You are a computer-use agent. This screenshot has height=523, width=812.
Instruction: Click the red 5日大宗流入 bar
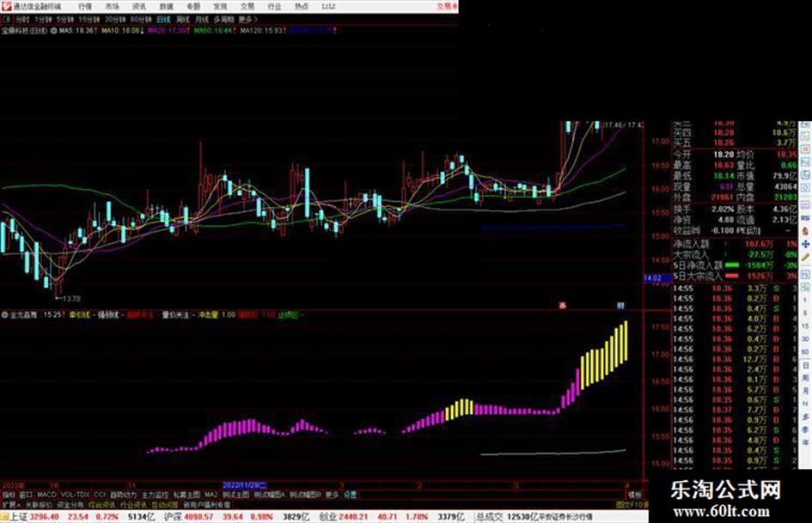[x=732, y=276]
